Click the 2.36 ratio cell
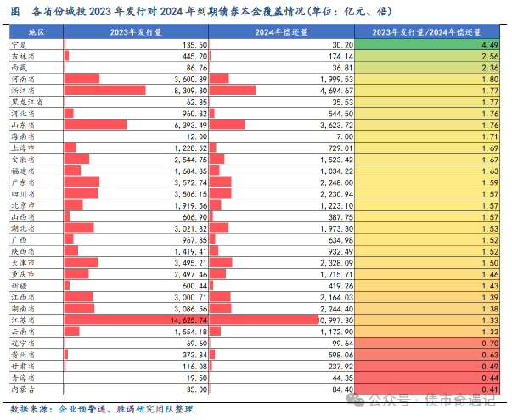This screenshot has height=420, width=512. (x=427, y=68)
